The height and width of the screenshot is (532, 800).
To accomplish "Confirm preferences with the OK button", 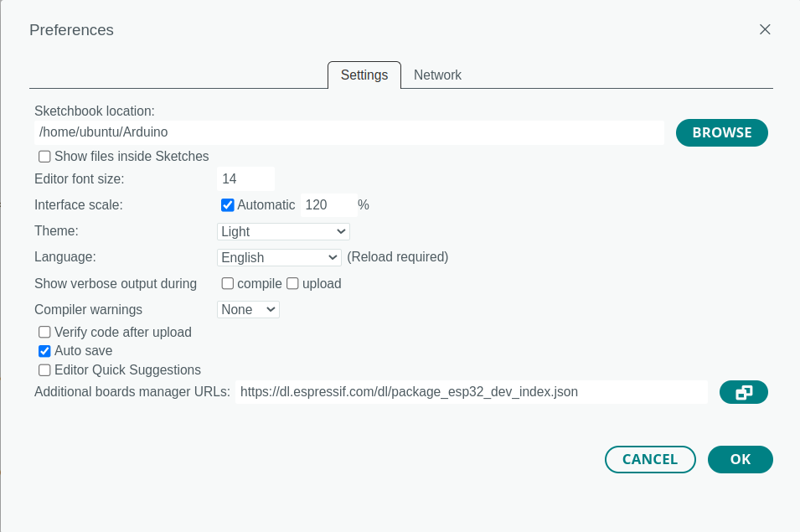I will (x=741, y=460).
